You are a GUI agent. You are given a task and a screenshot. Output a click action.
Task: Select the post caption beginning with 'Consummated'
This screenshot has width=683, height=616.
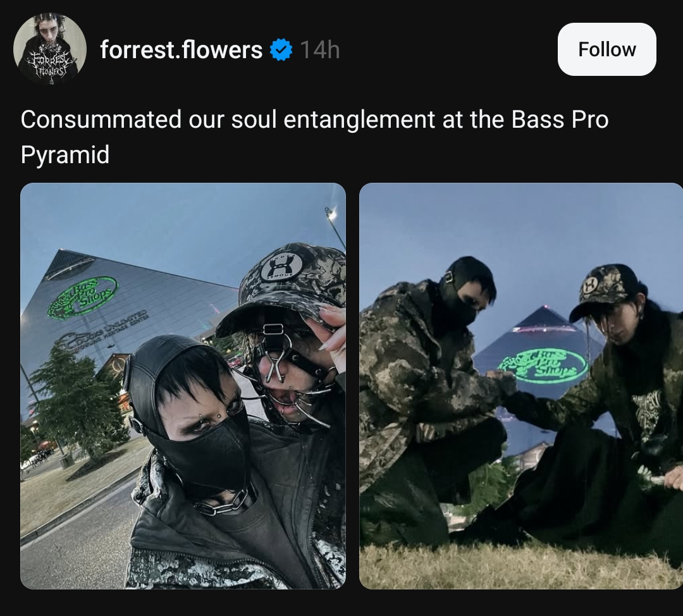point(314,137)
